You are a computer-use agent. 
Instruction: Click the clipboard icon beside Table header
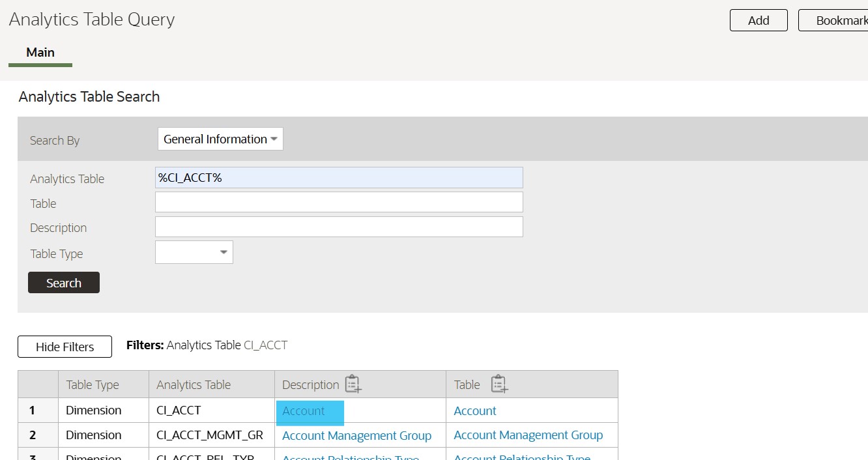coord(499,384)
